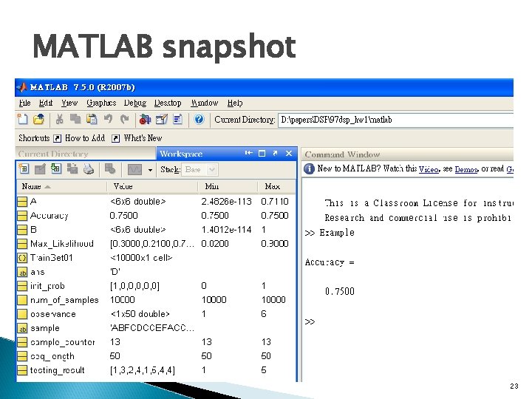Open the View menu
Screen dimensions: 532x399
pos(69,103)
